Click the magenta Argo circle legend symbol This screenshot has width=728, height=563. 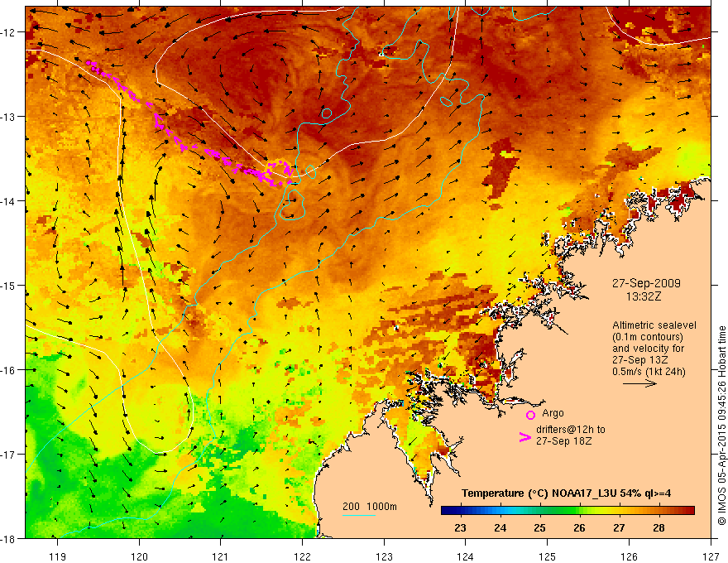530,415
